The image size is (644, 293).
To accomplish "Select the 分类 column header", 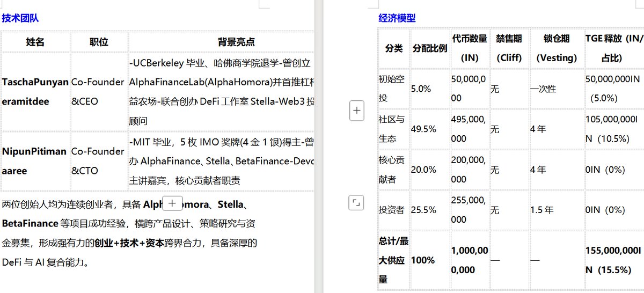I will point(394,48).
